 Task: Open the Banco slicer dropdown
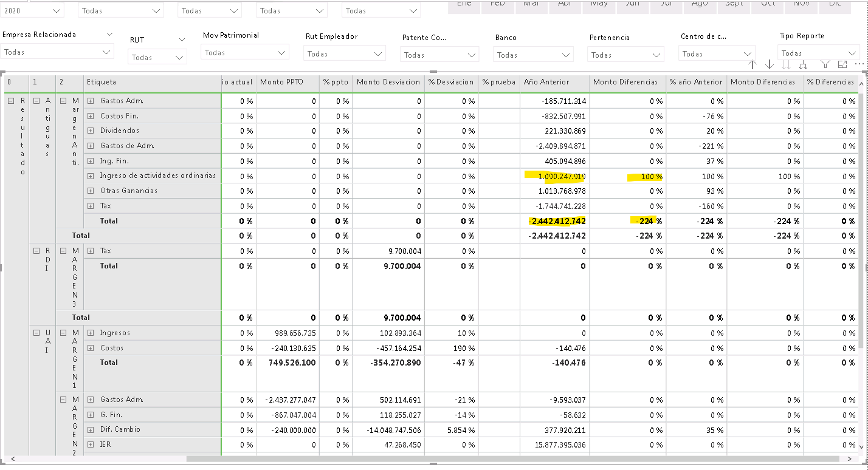pos(534,55)
